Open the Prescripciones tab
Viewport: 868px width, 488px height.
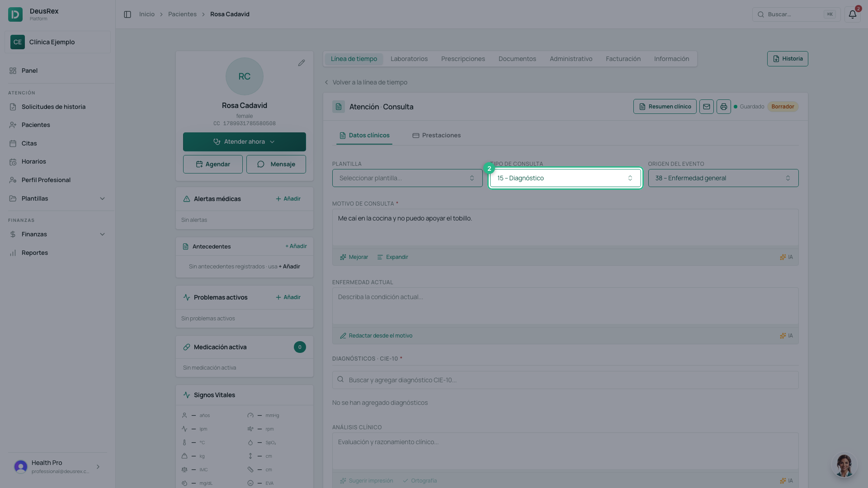[x=463, y=59]
